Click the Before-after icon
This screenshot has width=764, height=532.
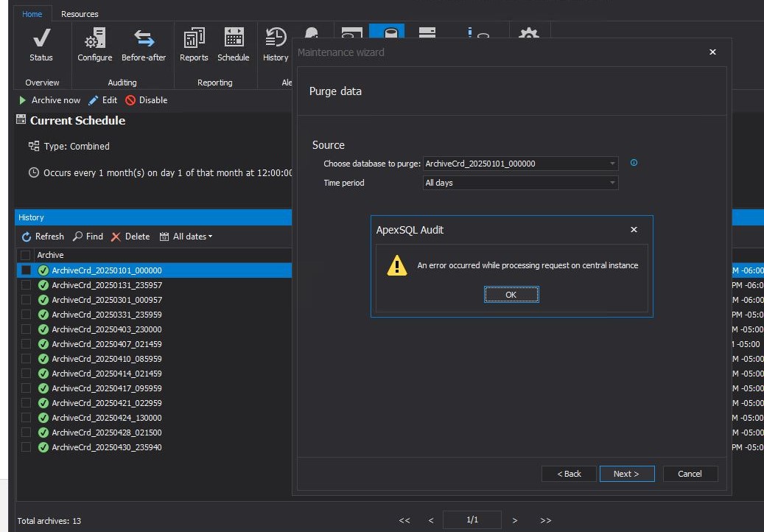coord(144,38)
